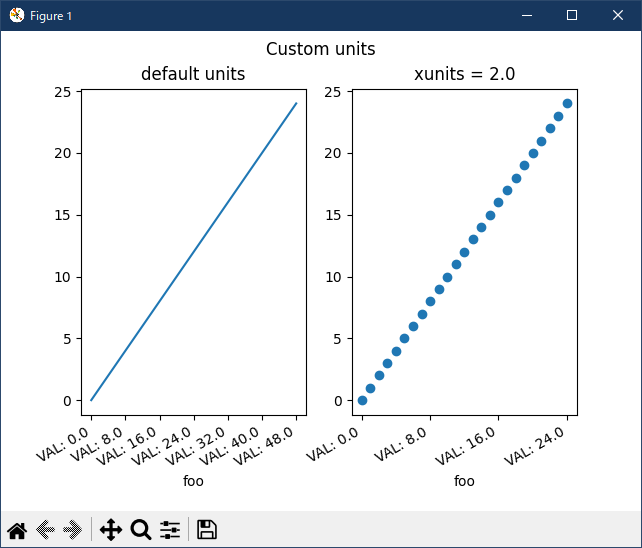Click the topmost scatter dot in the right plot
Viewport: 642px width, 548px height.
click(567, 103)
